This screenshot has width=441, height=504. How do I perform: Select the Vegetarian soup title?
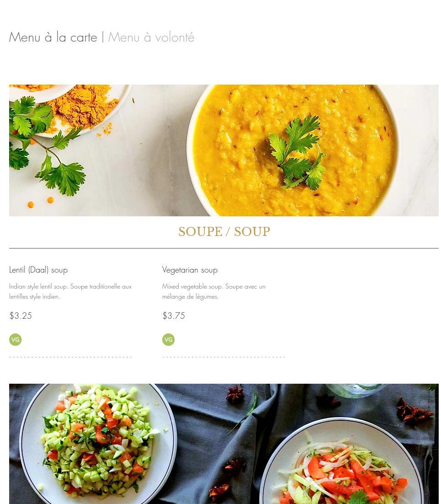(x=190, y=270)
